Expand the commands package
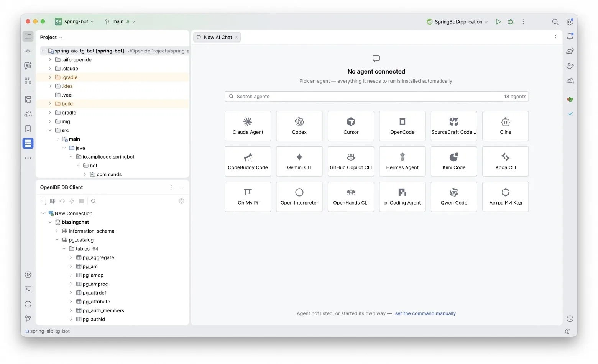 click(85, 174)
